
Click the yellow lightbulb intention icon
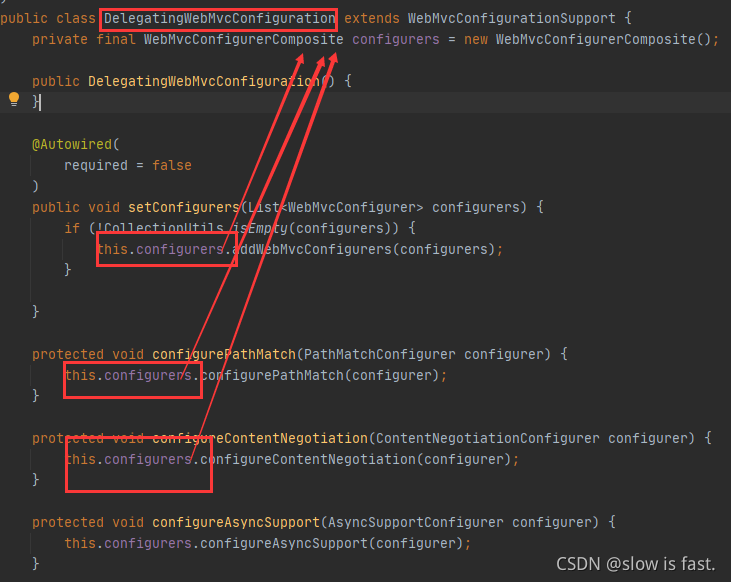click(14, 99)
